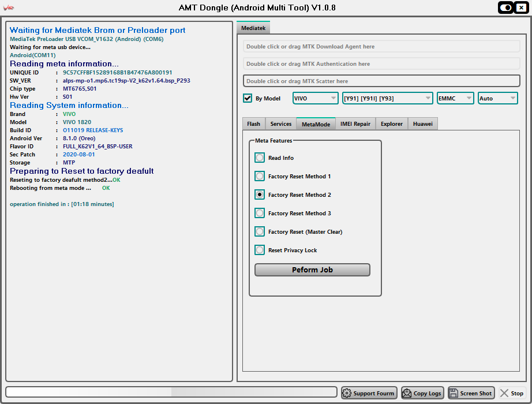Viewport: 532px width, 404px height.
Task: Click the Hw Ver value S01
Action: pyautogui.click(x=68, y=97)
